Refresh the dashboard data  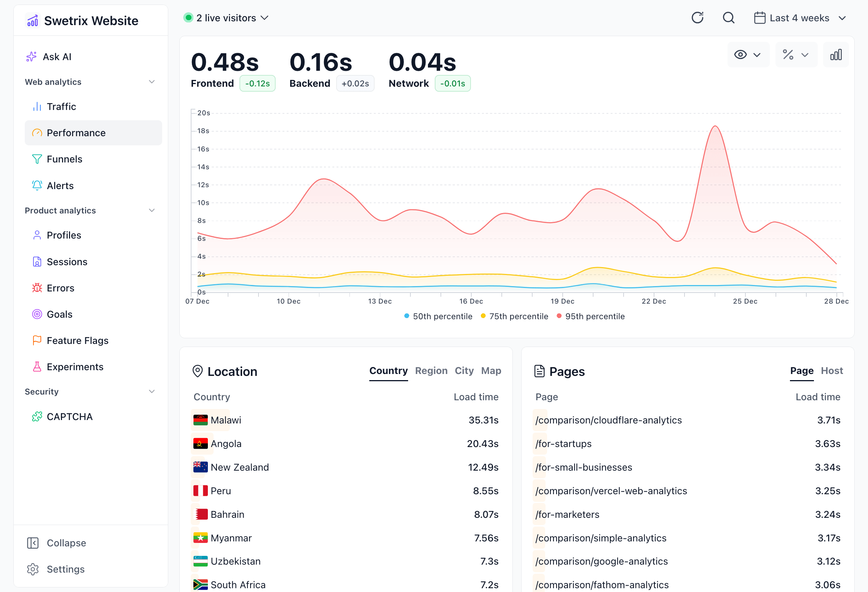coord(697,18)
